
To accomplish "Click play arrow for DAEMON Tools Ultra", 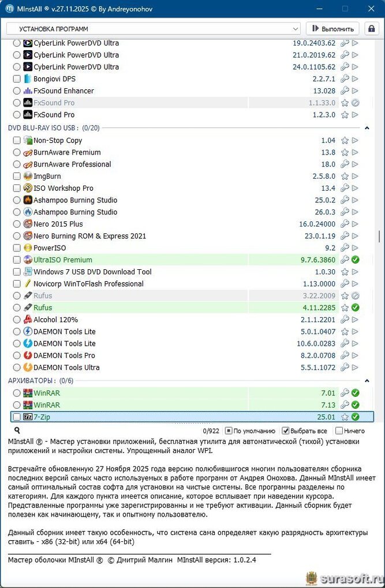I will click(355, 367).
